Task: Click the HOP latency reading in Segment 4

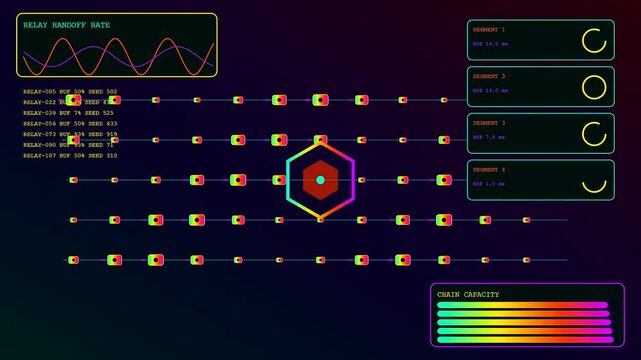Action: click(x=489, y=184)
